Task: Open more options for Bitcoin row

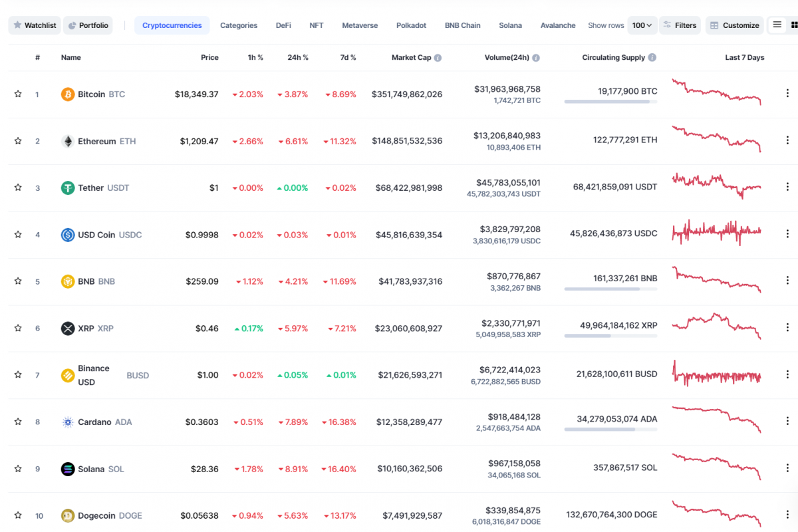Action: 787,94
